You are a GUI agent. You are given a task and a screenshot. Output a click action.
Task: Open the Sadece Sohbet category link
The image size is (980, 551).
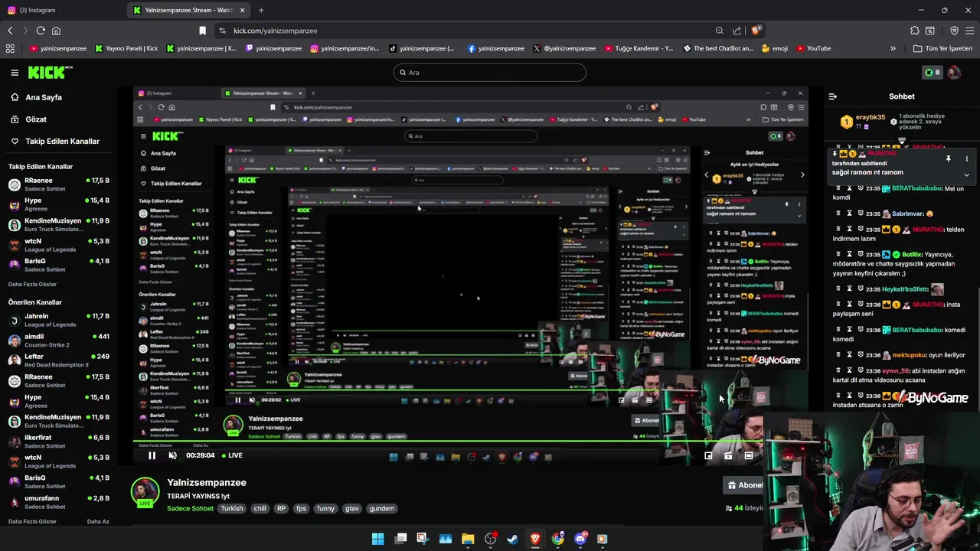[190, 509]
